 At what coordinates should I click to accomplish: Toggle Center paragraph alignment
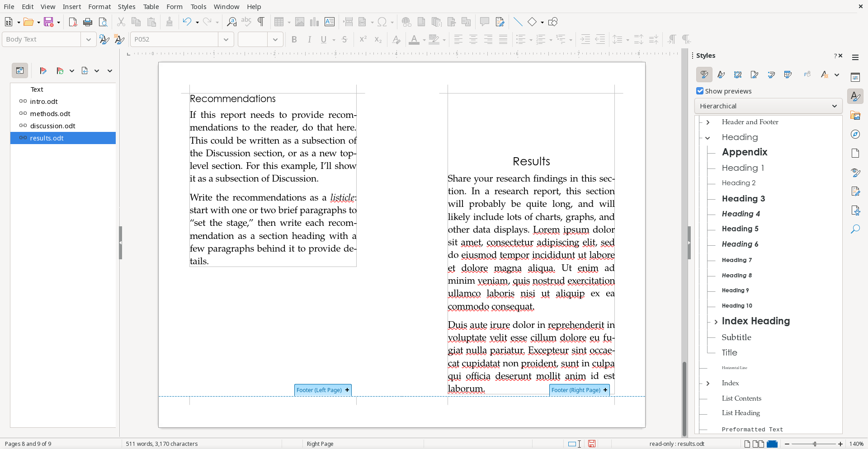click(473, 39)
